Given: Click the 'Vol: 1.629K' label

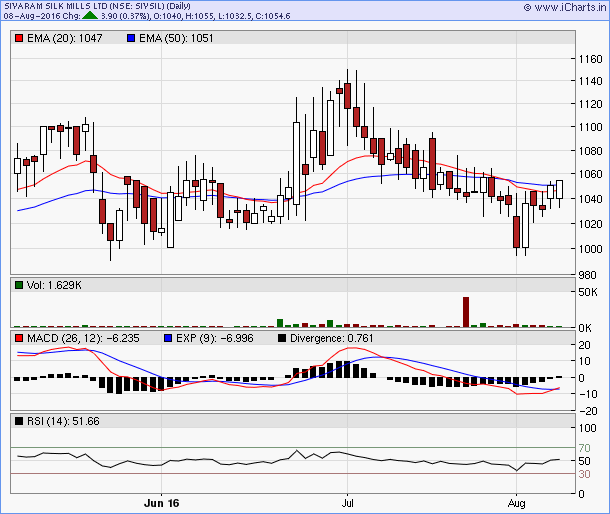Looking at the screenshot, I should click(54, 285).
